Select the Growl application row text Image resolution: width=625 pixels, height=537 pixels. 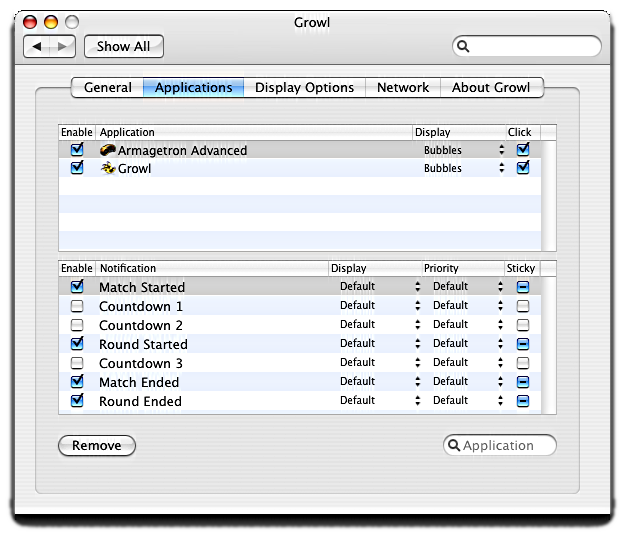(x=134, y=169)
